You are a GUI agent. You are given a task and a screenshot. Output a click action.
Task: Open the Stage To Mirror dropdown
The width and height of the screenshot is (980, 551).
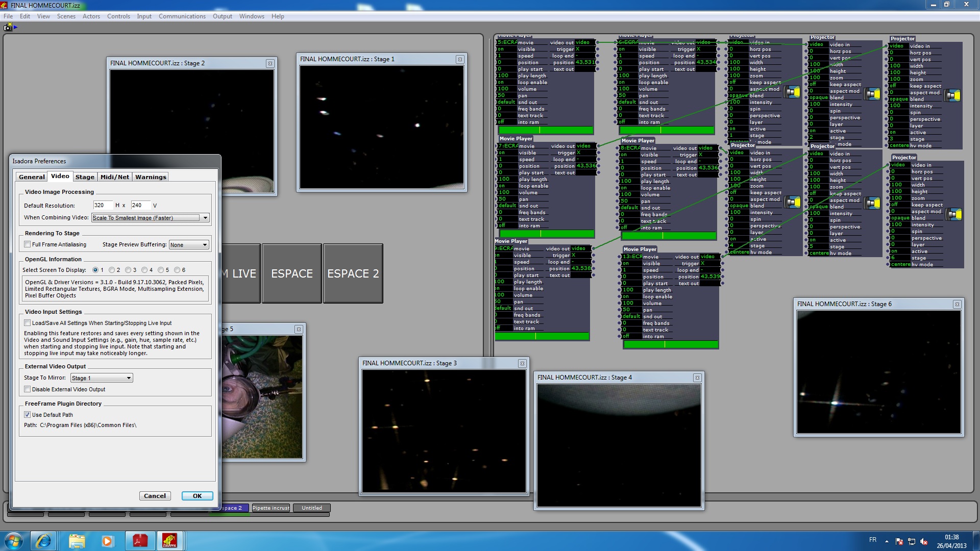(102, 378)
